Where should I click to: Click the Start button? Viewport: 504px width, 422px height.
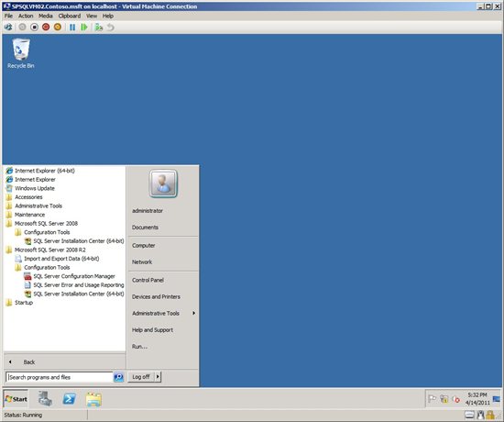16,399
